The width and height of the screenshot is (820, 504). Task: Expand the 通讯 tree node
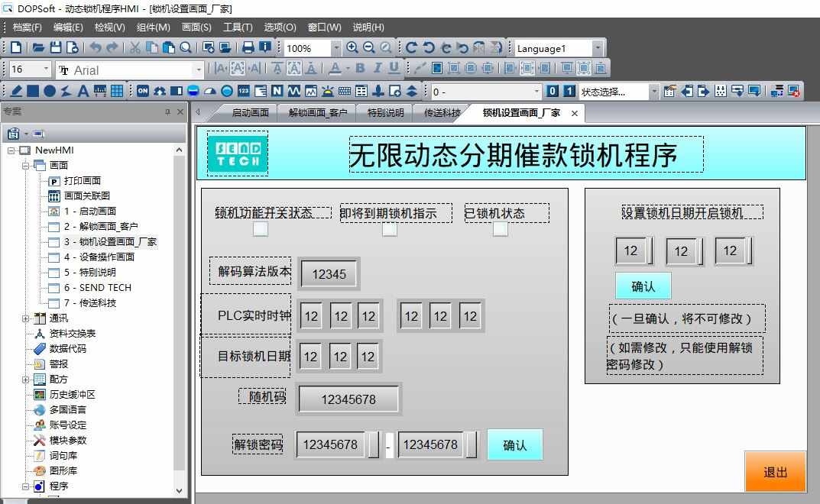click(x=26, y=318)
